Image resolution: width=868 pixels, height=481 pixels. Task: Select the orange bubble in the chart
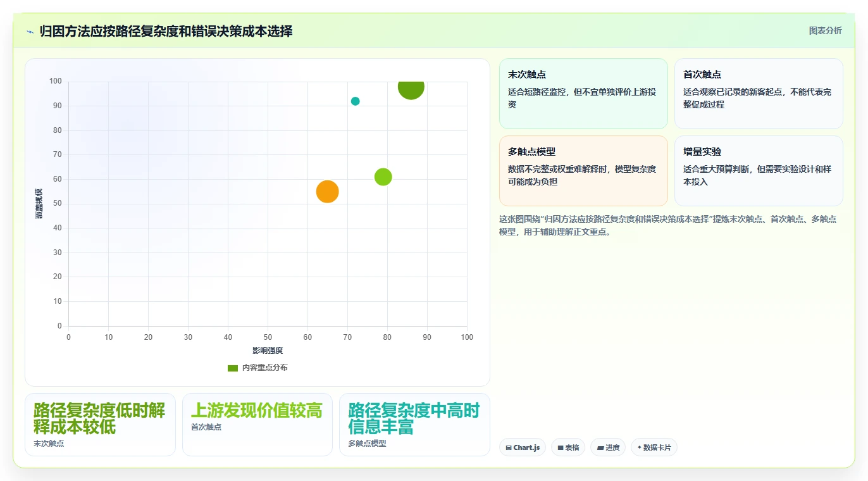click(327, 191)
